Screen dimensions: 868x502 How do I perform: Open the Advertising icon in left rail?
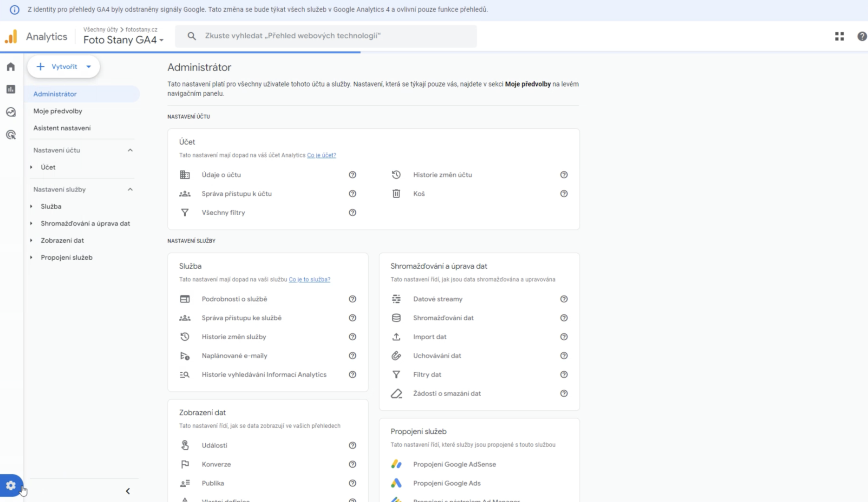[11, 135]
